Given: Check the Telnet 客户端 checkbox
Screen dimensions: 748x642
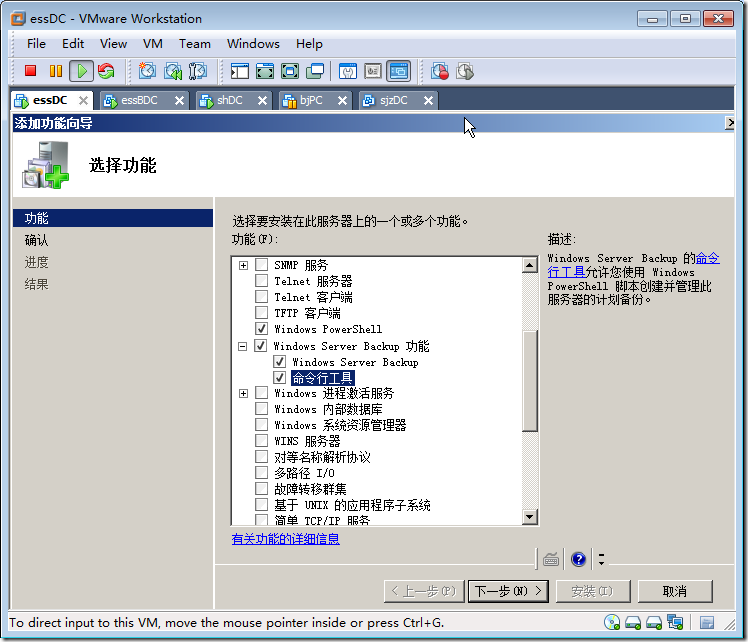Looking at the screenshot, I should pyautogui.click(x=261, y=297).
